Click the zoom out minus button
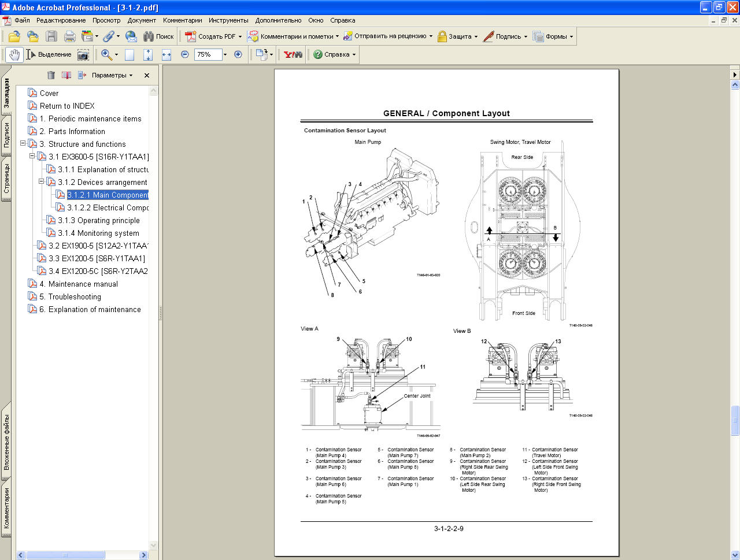This screenshot has height=560, width=740. click(x=185, y=54)
